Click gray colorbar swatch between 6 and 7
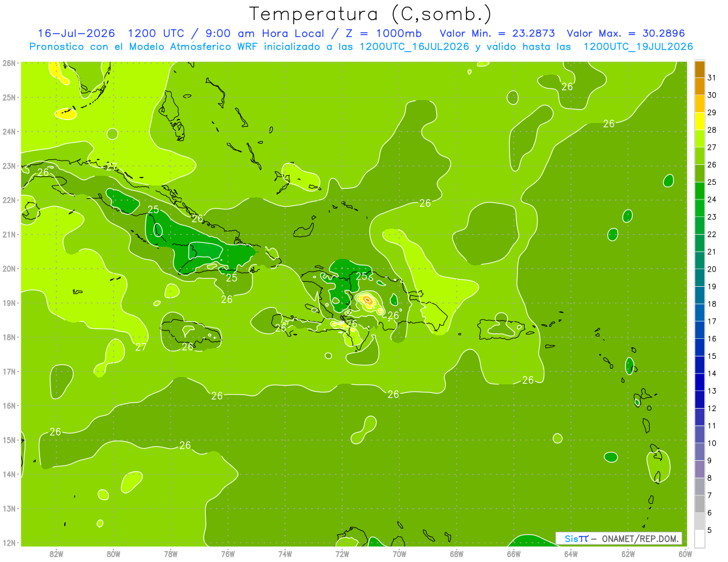This screenshot has width=728, height=562. 699,504
